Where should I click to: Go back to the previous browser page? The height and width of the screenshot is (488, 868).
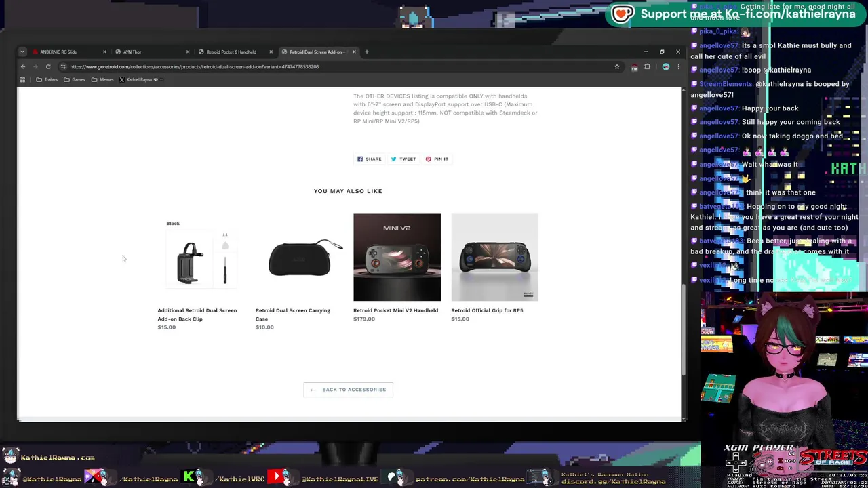(22, 66)
